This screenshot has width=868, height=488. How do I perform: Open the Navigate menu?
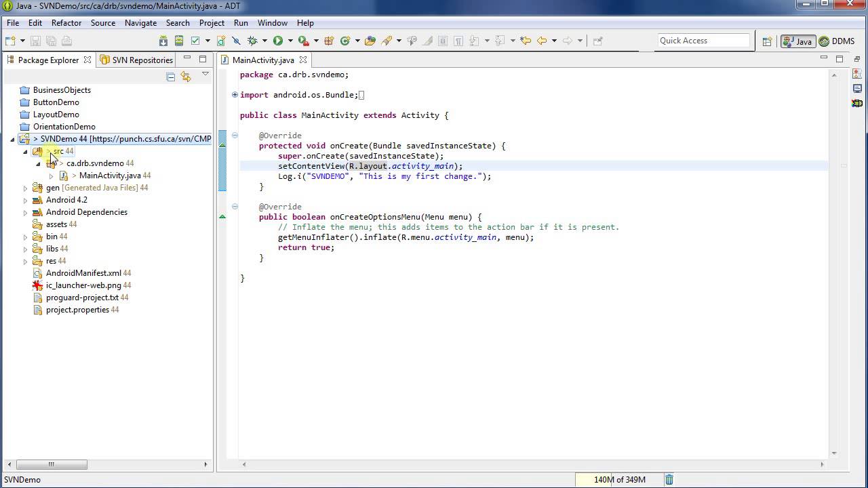[140, 23]
